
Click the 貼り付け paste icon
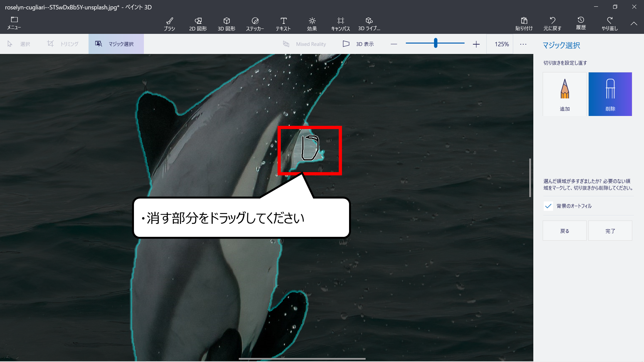pos(524,24)
